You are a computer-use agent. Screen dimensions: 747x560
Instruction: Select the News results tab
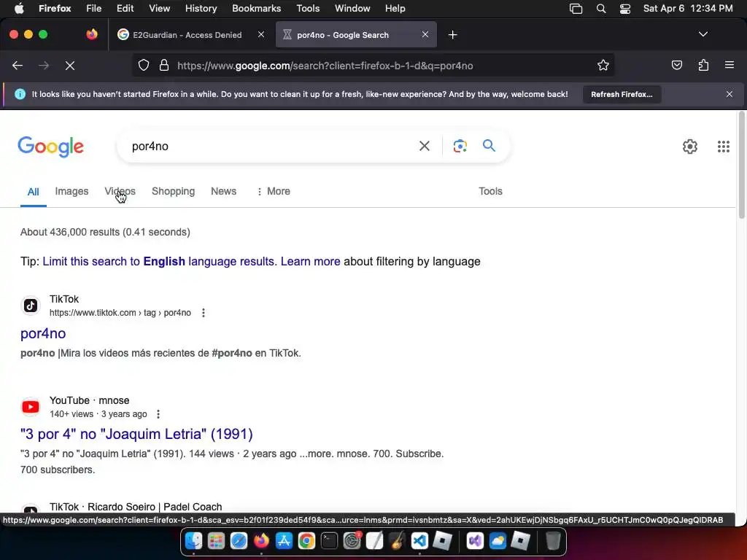pyautogui.click(x=223, y=192)
